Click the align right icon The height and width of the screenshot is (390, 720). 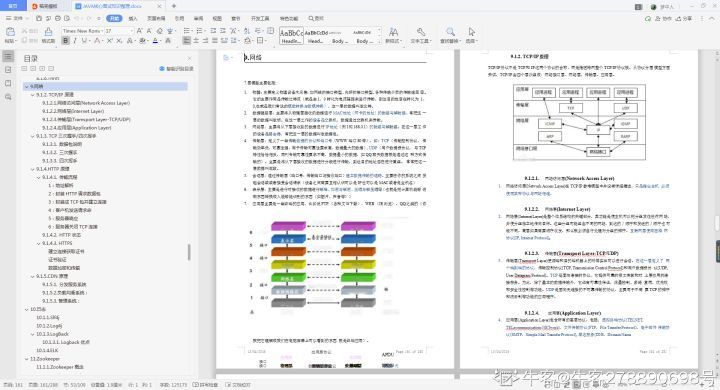tap(205, 41)
